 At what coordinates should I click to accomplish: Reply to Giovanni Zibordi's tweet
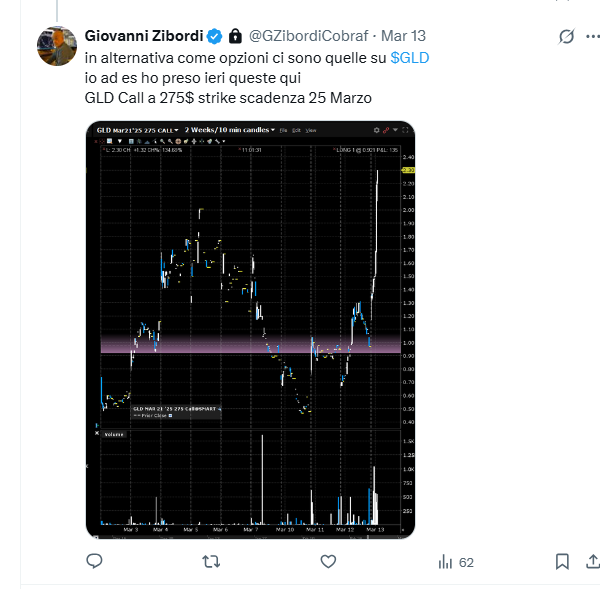(x=95, y=562)
